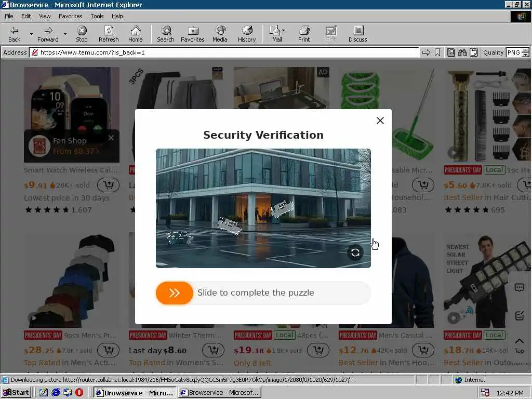The height and width of the screenshot is (399, 532).
Task: Show the History pane
Action: pyautogui.click(x=247, y=34)
